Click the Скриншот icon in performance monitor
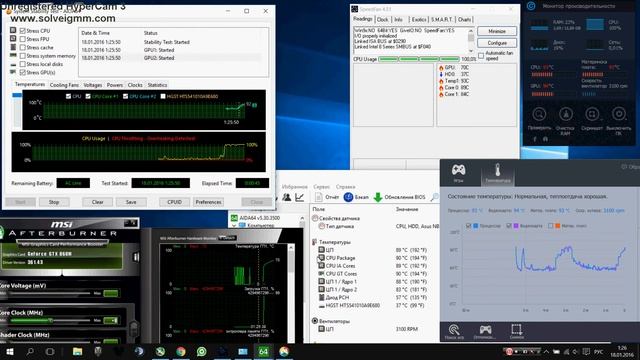 pyautogui.click(x=592, y=114)
